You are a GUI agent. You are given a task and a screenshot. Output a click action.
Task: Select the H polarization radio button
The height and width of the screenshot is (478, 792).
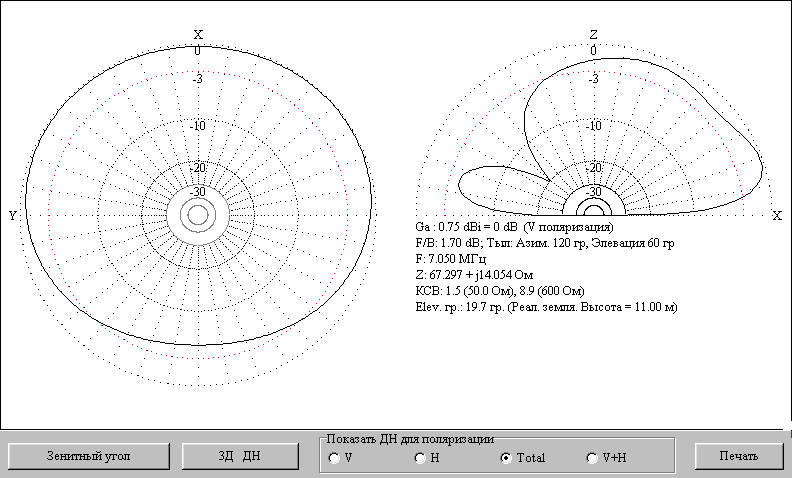point(420,458)
